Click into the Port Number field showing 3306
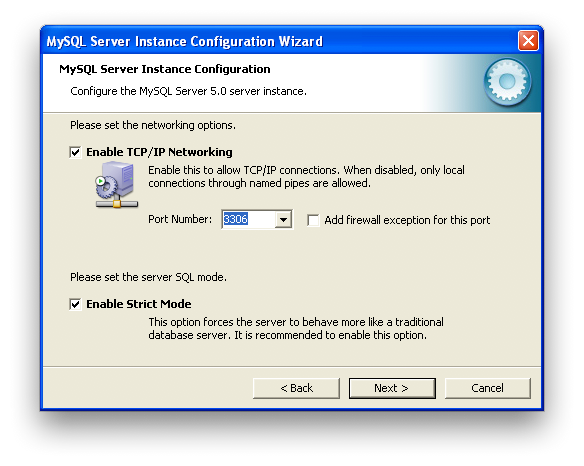Screen dimensions: 584x466 click(249, 219)
